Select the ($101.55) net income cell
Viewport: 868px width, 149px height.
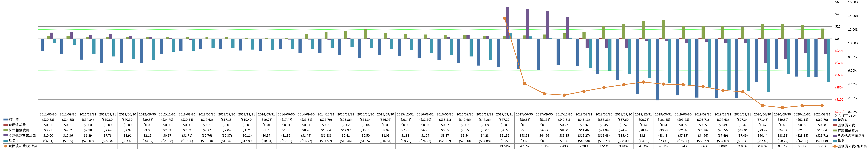point(663,120)
